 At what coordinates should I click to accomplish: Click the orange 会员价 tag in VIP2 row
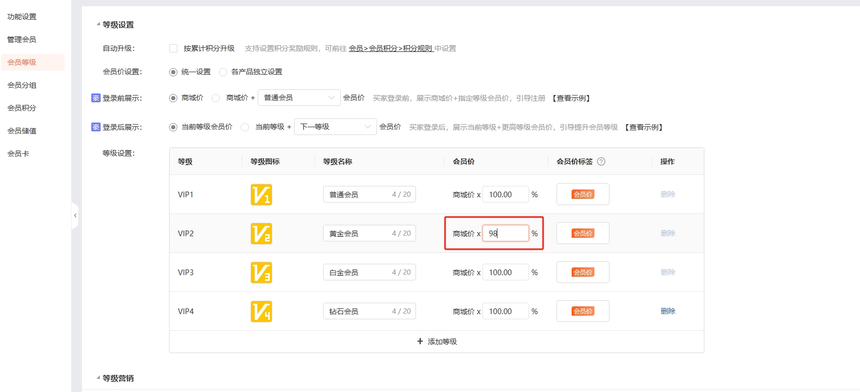coord(583,234)
